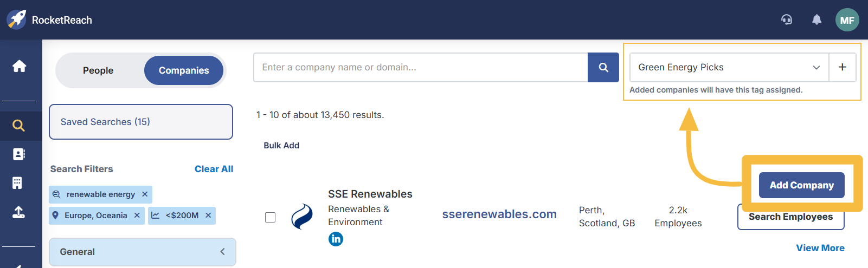The image size is (868, 268).
Task: Open the companies building sidebar icon
Action: [x=17, y=183]
